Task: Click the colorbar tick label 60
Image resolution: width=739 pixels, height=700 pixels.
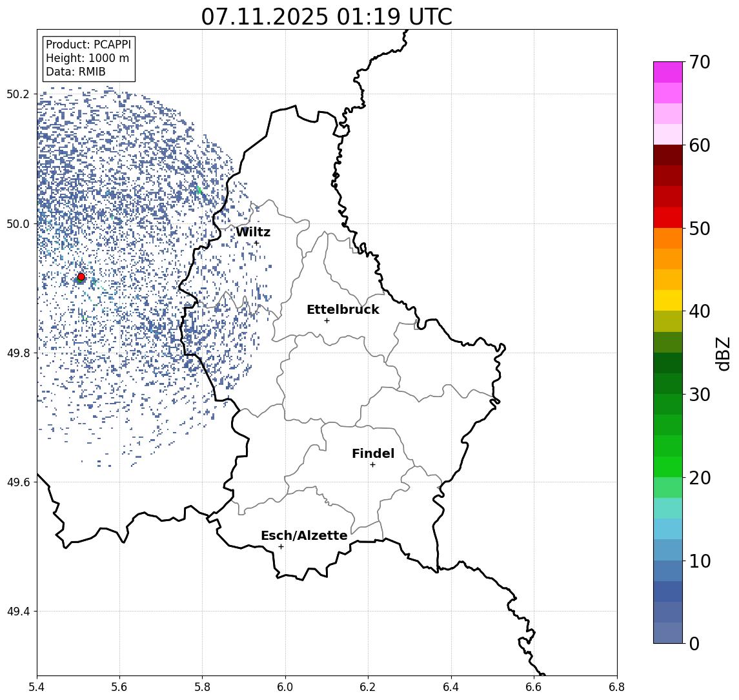Action: click(x=700, y=145)
